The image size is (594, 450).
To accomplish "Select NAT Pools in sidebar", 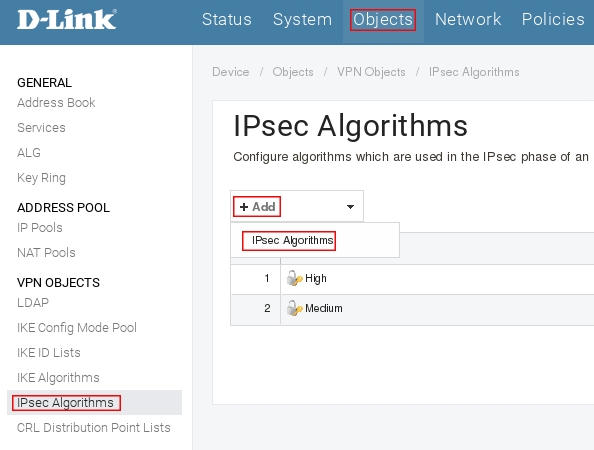I will [46, 252].
